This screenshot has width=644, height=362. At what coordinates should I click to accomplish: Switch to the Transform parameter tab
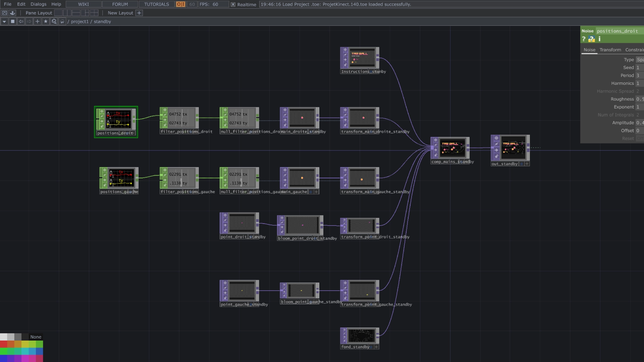(610, 50)
